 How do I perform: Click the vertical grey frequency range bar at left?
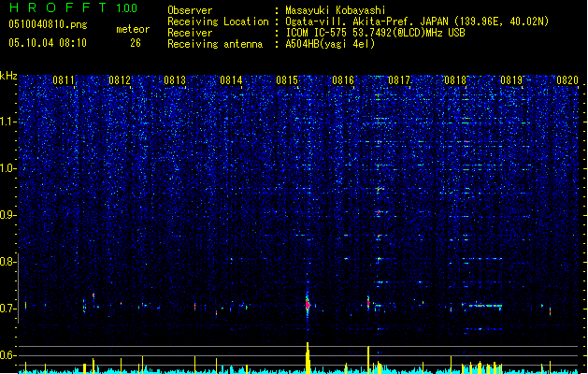tap(19, 288)
